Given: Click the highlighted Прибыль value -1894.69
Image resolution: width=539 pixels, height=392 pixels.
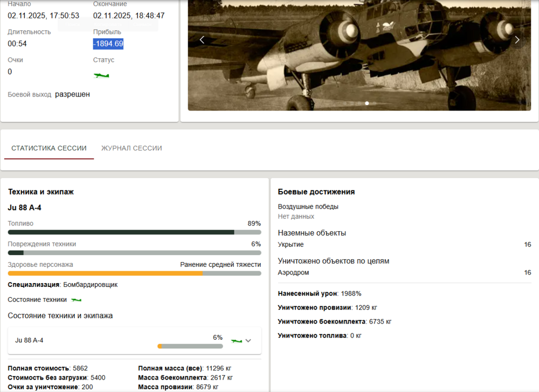Looking at the screenshot, I should [x=107, y=44].
